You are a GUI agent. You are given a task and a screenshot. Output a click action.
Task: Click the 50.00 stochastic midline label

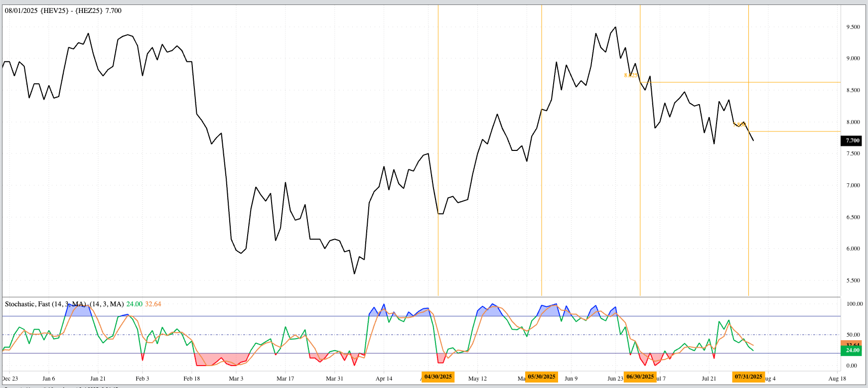pyautogui.click(x=853, y=335)
